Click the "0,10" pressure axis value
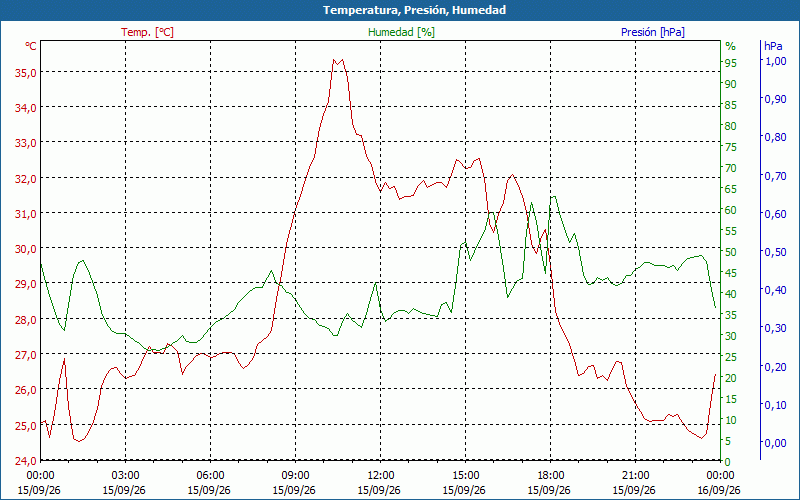 [x=776, y=404]
